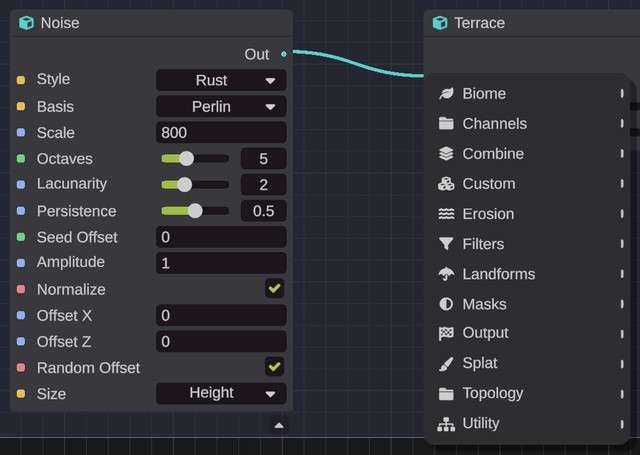Click the green Octaves input port
This screenshot has height=455, width=640.
click(21, 158)
